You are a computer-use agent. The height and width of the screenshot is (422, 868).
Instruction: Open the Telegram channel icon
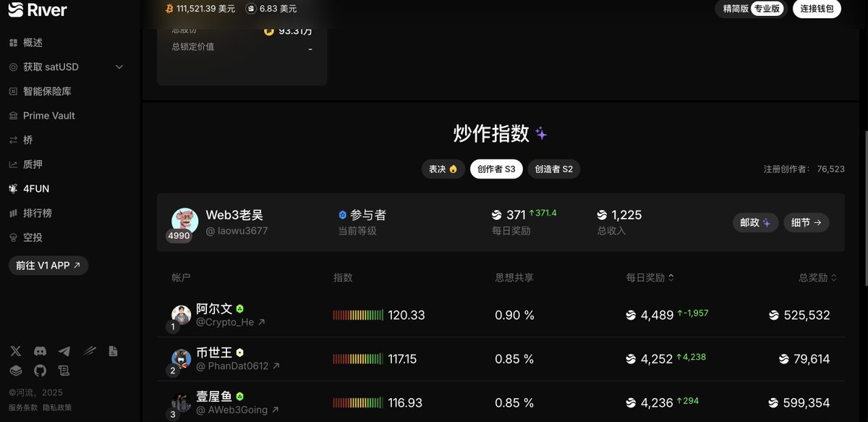(64, 351)
